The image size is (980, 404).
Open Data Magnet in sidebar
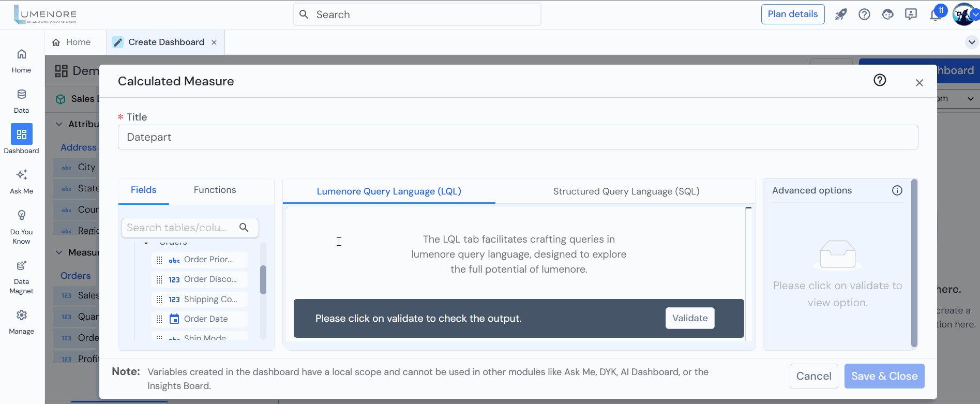click(22, 276)
